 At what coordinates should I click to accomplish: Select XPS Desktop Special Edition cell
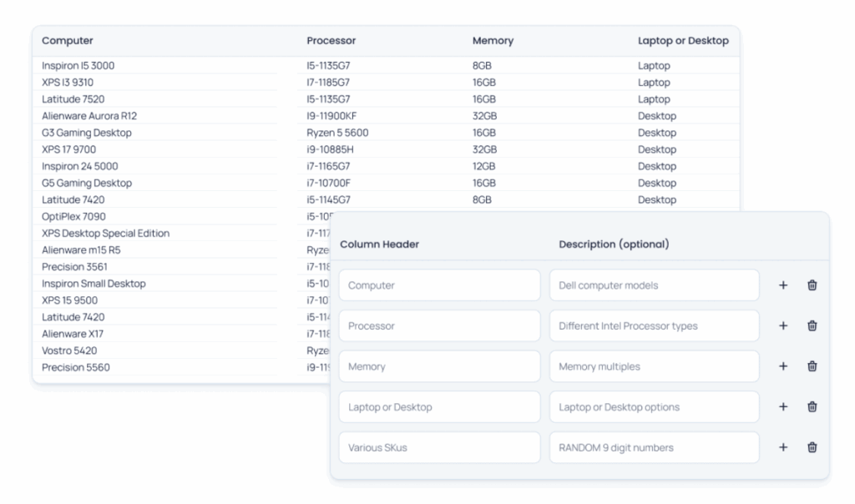tap(105, 233)
